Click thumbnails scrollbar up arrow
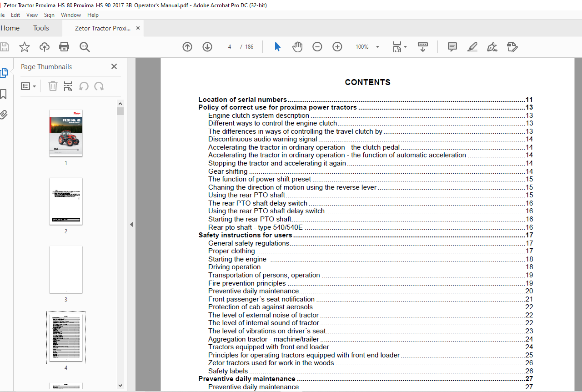This screenshot has height=392, width=582. click(120, 104)
